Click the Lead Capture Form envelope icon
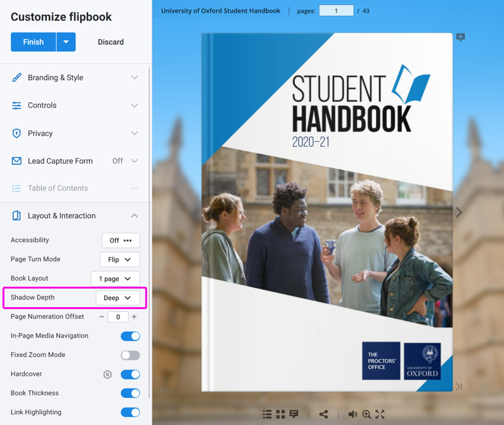 (16, 161)
